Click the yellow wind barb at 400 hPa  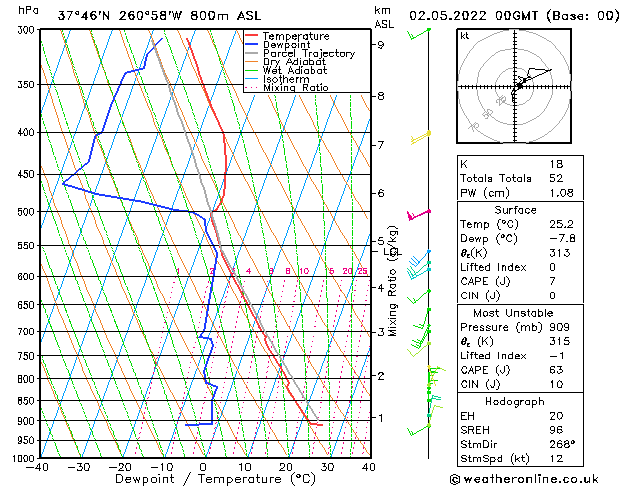click(420, 137)
